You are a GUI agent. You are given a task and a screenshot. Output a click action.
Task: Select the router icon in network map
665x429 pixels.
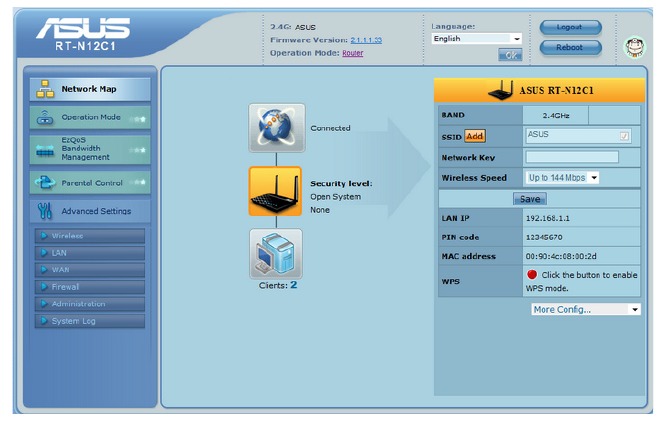click(275, 191)
